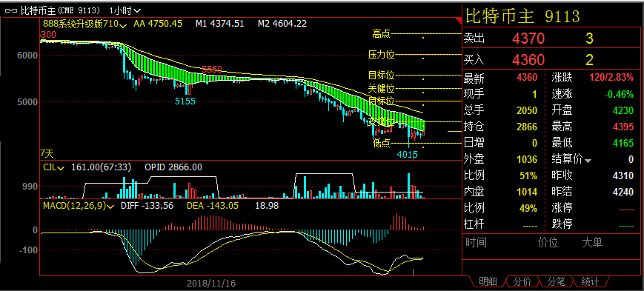Click the 涨停 label
The width and height of the screenshot is (644, 291).
(x=562, y=208)
